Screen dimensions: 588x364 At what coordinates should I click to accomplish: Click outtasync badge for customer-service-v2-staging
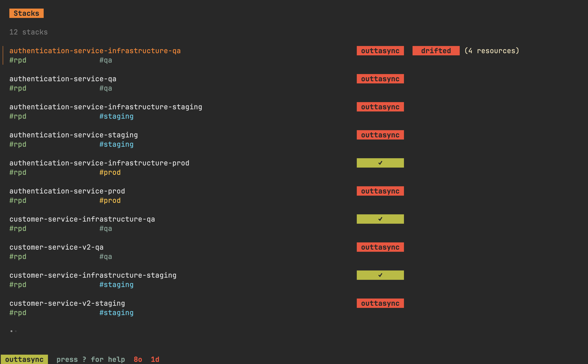click(x=380, y=303)
